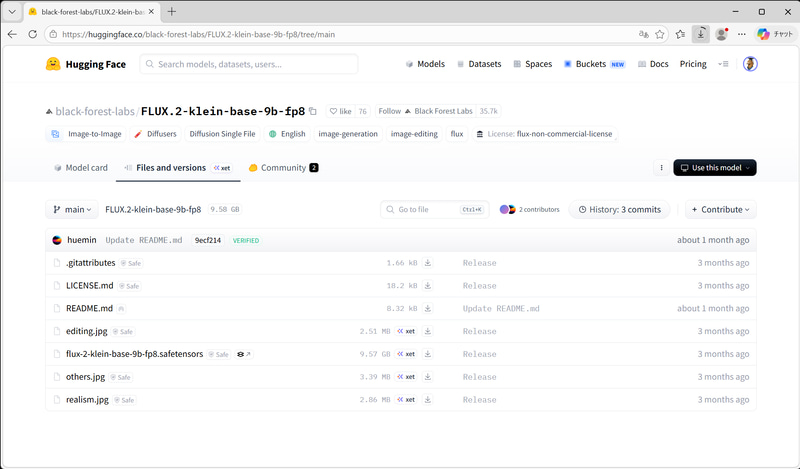Add this page to favorites
The height and width of the screenshot is (469, 800).
tap(660, 34)
